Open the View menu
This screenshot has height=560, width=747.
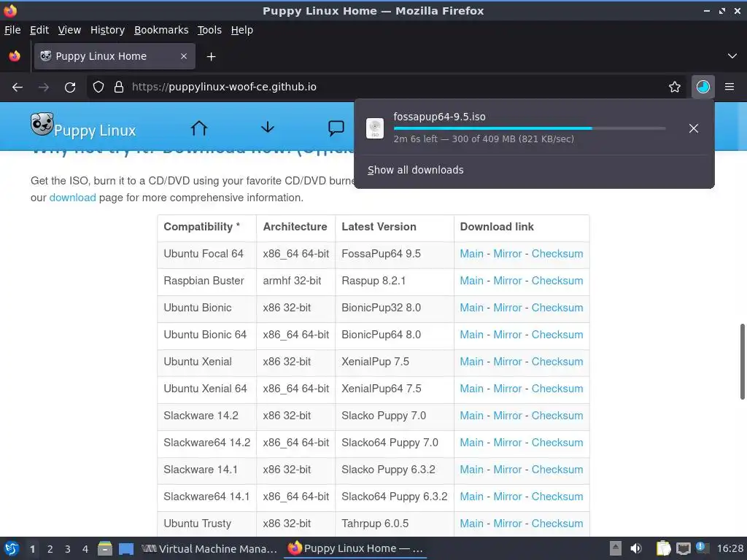coord(69,30)
